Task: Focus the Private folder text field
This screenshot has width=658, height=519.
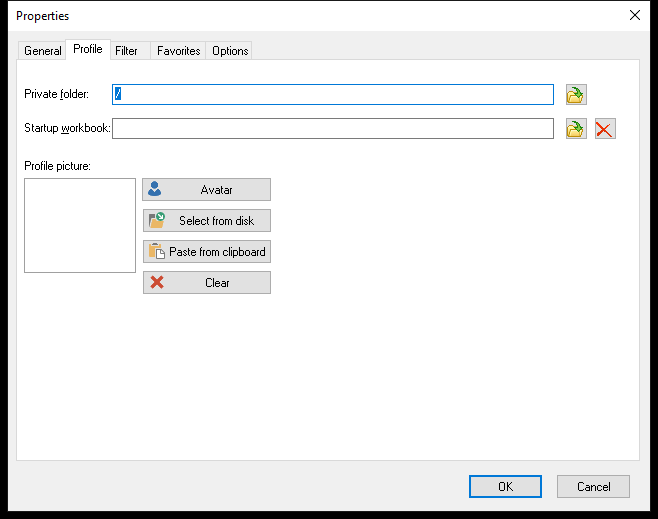Action: pyautogui.click(x=333, y=94)
